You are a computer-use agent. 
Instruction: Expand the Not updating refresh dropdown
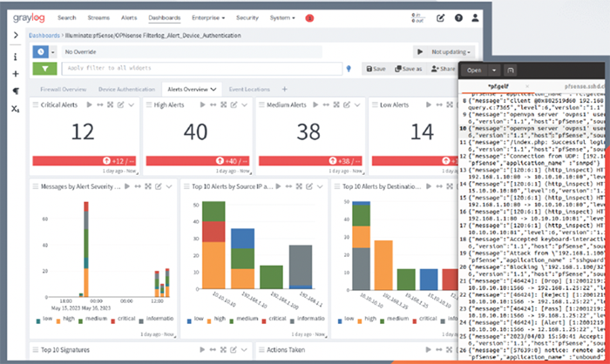tap(451, 52)
